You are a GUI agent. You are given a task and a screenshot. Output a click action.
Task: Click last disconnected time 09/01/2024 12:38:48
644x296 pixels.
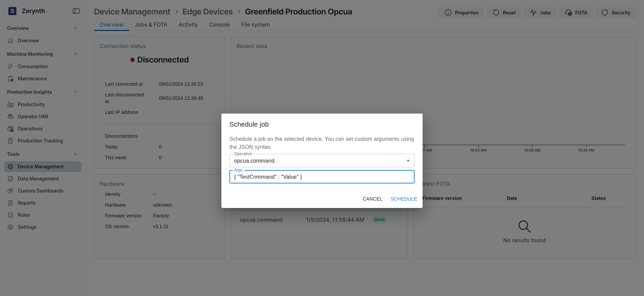(181, 98)
